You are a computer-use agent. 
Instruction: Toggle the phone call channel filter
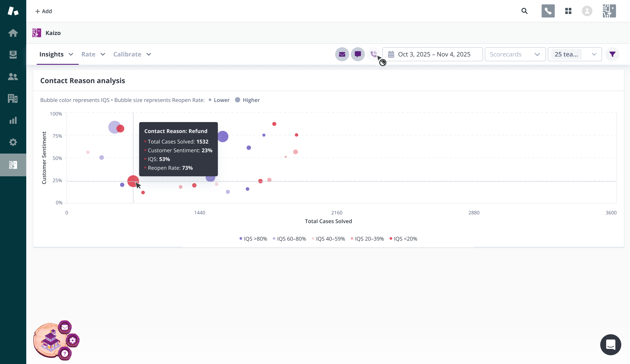(x=373, y=54)
